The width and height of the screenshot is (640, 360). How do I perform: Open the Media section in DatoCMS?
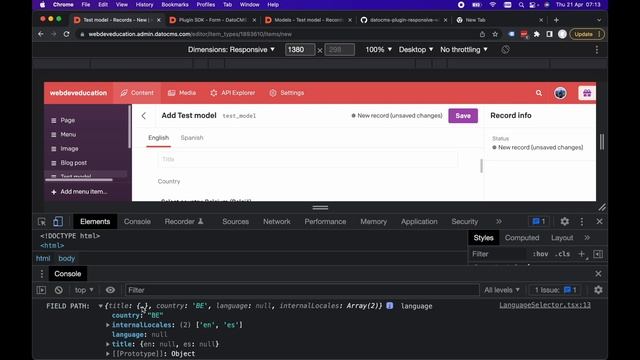(182, 93)
